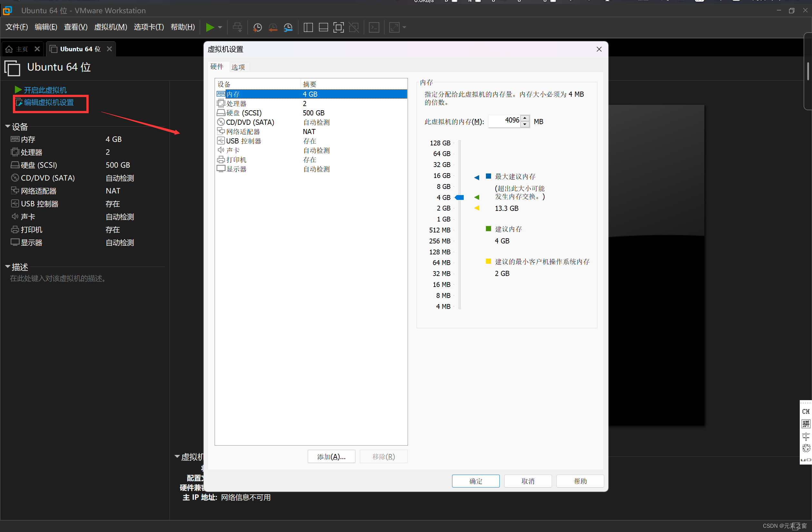This screenshot has width=812, height=532.
Task: Click the 添加(A)... button
Action: (331, 457)
